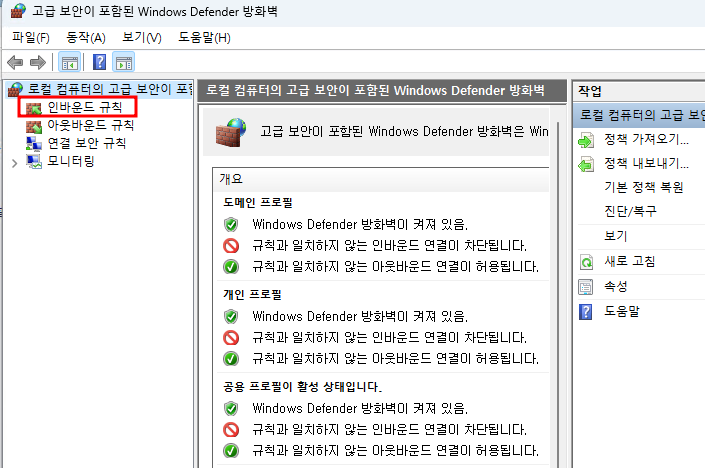Click 진단/복구 action
Image resolution: width=705 pixels, height=468 pixels.
[x=630, y=211]
